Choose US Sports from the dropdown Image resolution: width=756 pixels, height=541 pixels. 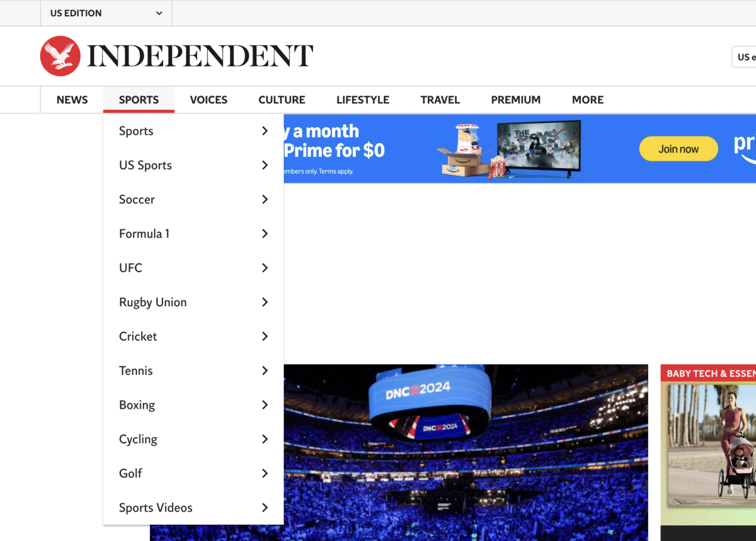pyautogui.click(x=146, y=165)
